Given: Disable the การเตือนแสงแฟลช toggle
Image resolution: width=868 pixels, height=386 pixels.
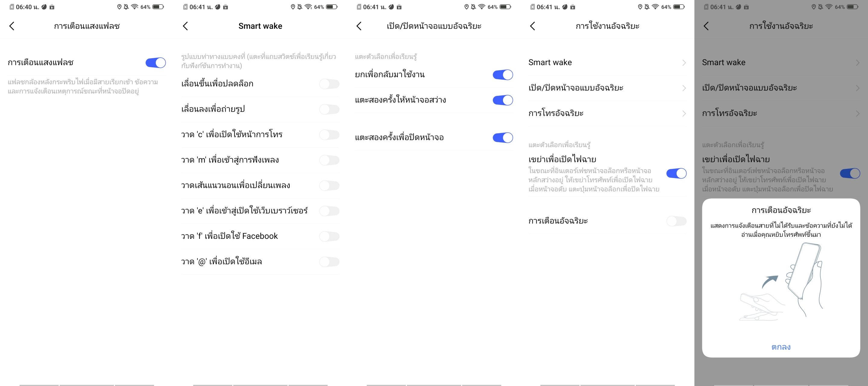Looking at the screenshot, I should 155,63.
